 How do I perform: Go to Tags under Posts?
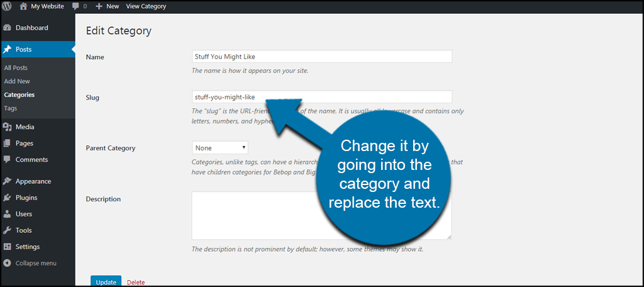10,108
